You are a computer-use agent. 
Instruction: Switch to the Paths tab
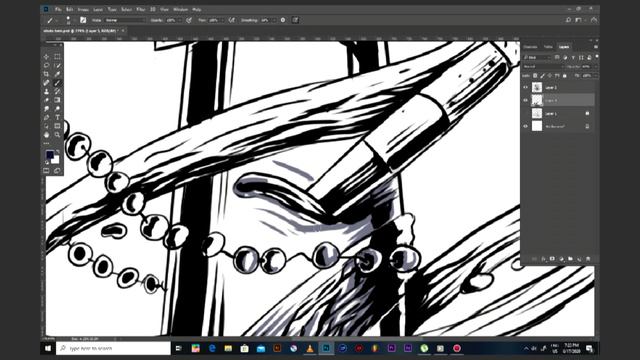548,47
